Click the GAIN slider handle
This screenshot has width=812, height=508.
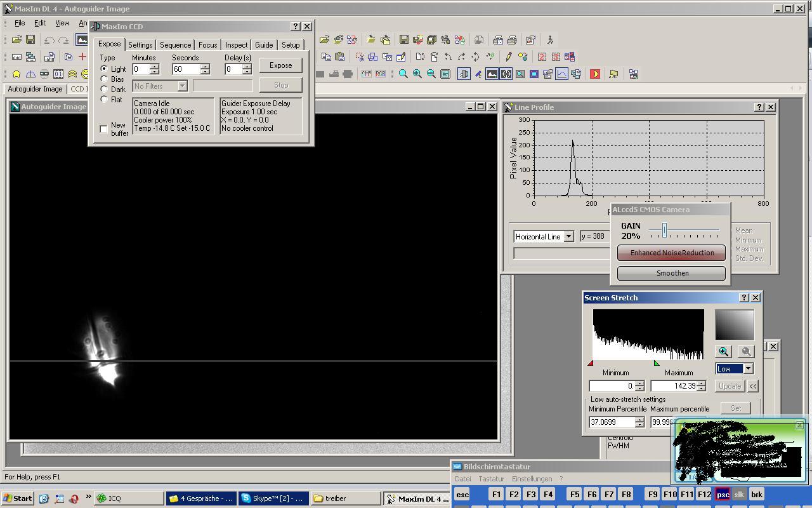664,231
